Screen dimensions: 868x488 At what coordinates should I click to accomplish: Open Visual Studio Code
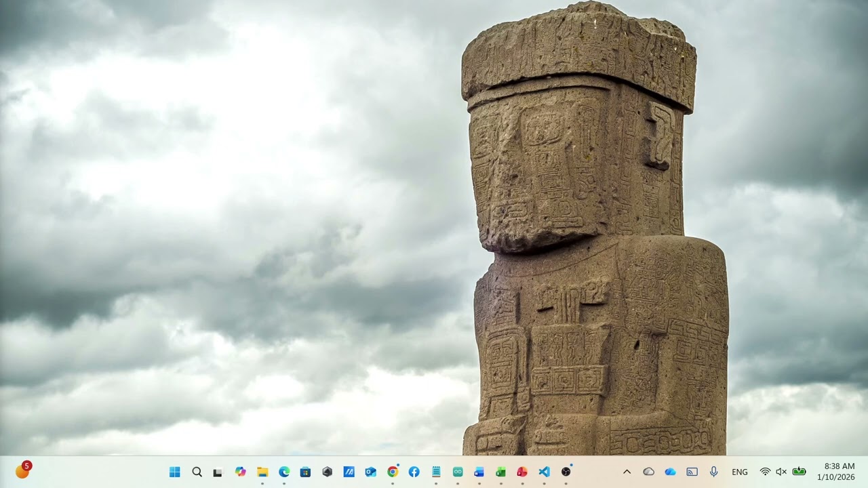(x=544, y=472)
